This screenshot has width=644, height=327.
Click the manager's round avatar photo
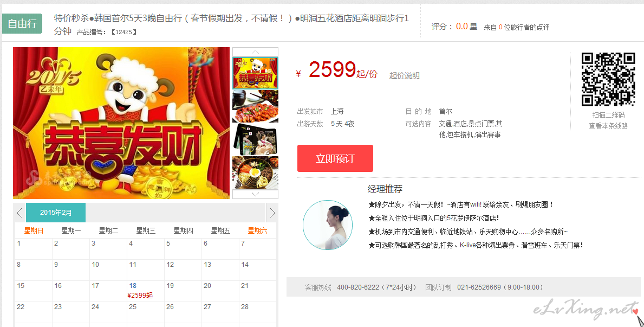click(x=327, y=225)
